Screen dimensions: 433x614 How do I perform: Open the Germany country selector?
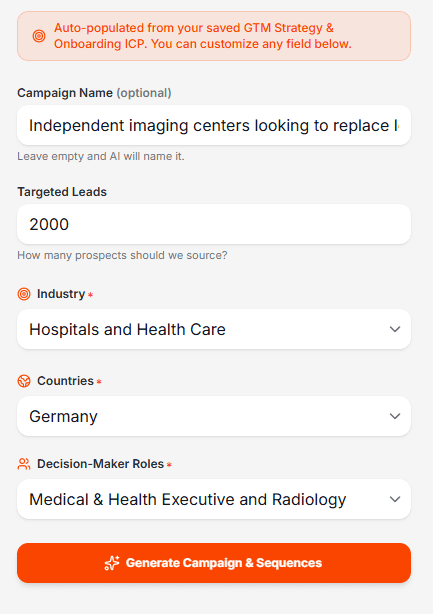click(214, 416)
